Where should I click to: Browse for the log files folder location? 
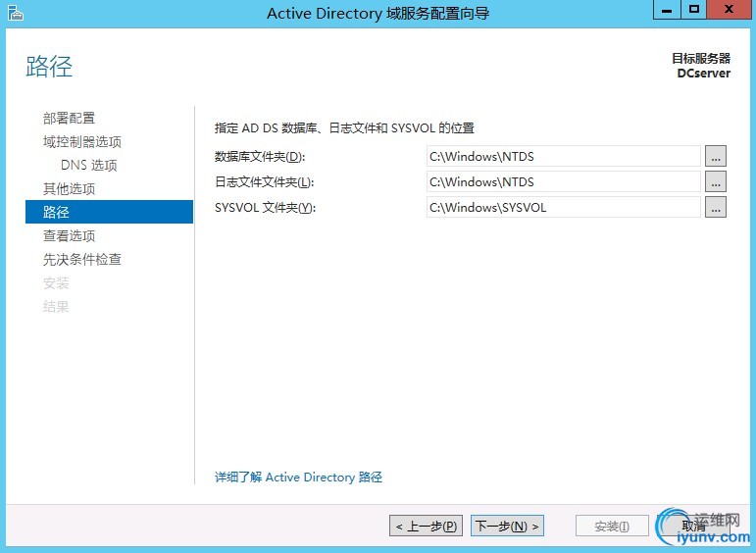coord(716,181)
